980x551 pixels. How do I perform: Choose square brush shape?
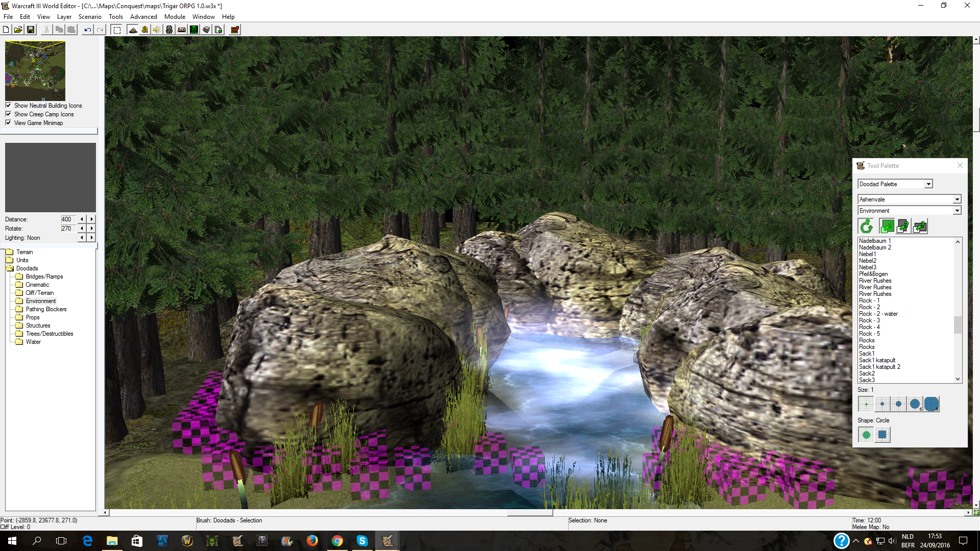tap(883, 435)
